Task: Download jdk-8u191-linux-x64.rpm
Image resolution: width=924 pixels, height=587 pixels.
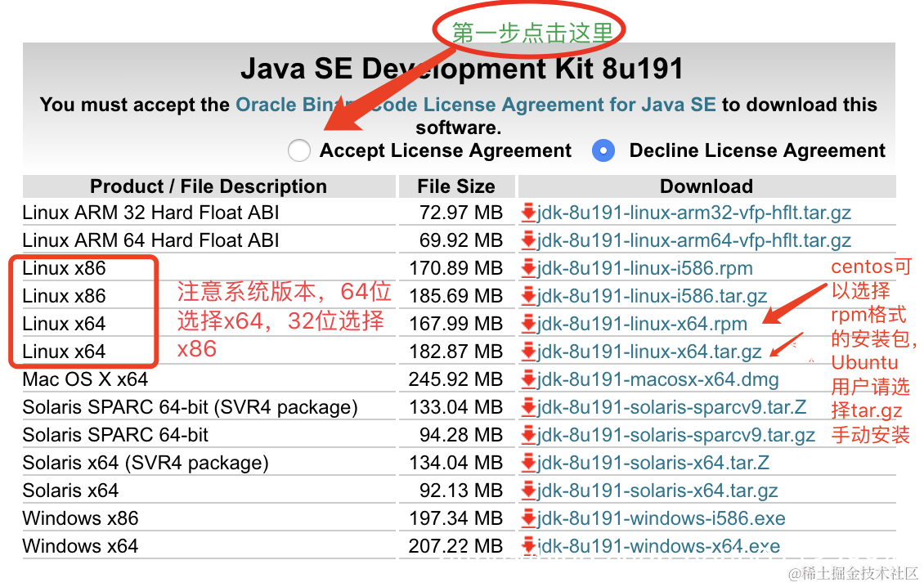Action: pyautogui.click(x=642, y=324)
